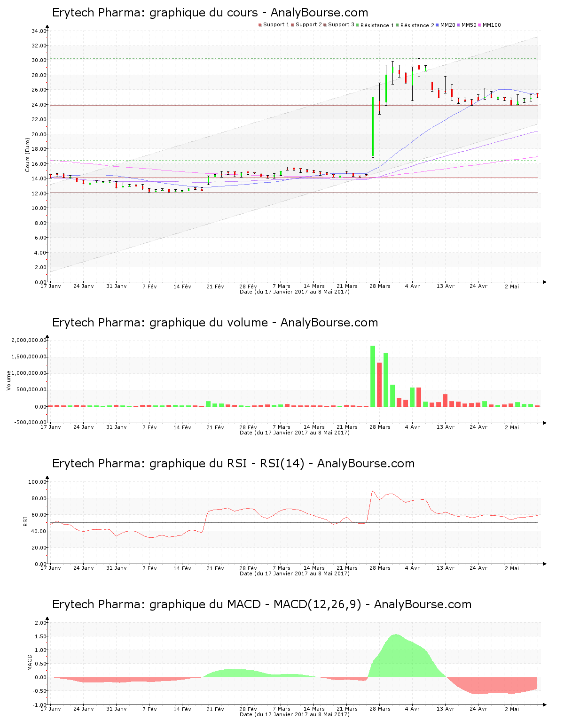Screen dimensions: 564x728
Task: Click '28 Mars' date under the price chart
Action: pos(380,286)
